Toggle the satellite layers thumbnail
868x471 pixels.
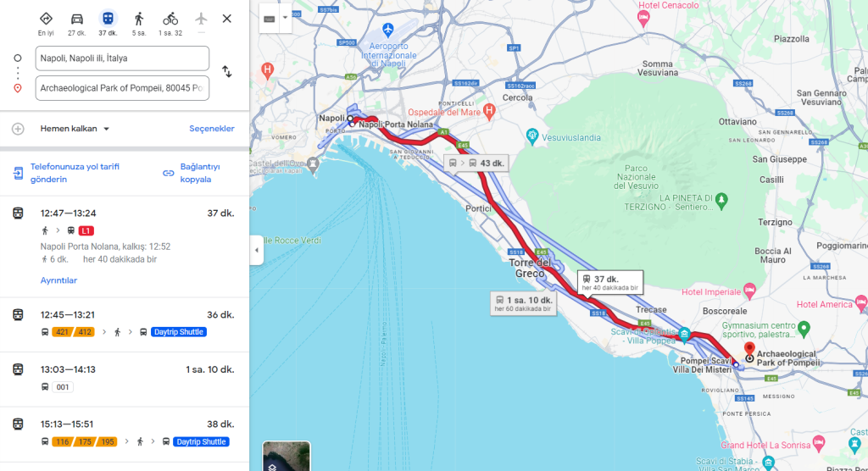click(287, 456)
